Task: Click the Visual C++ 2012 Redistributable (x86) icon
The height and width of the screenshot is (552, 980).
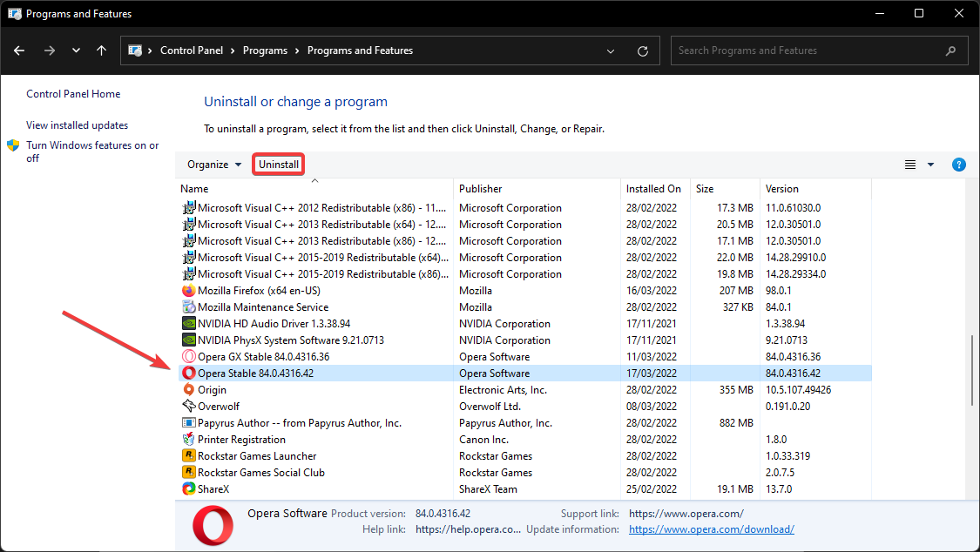Action: point(189,208)
